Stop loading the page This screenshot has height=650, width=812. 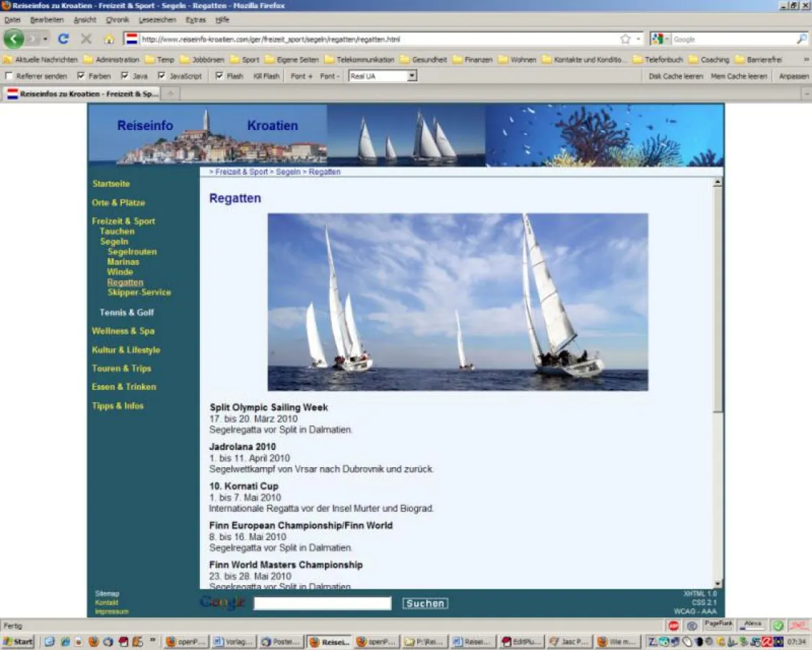pos(87,38)
